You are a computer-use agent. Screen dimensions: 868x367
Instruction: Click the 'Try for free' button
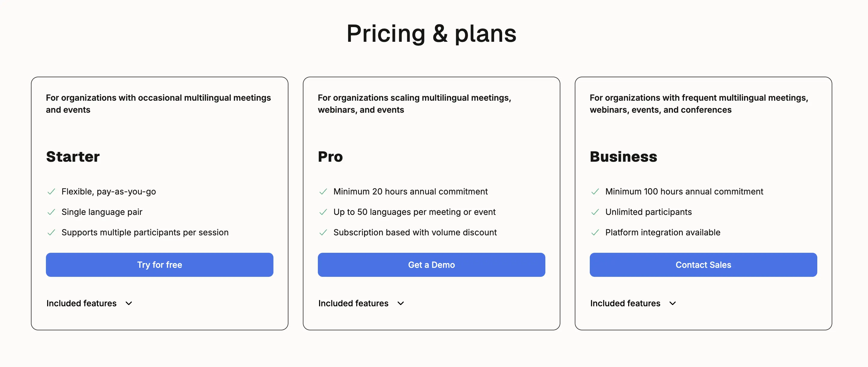click(x=159, y=265)
